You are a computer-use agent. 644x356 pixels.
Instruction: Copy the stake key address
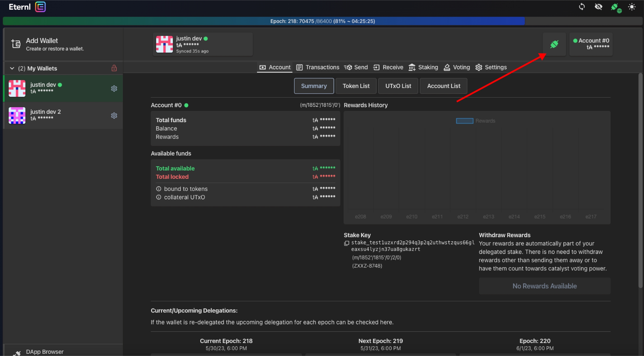[x=347, y=243]
